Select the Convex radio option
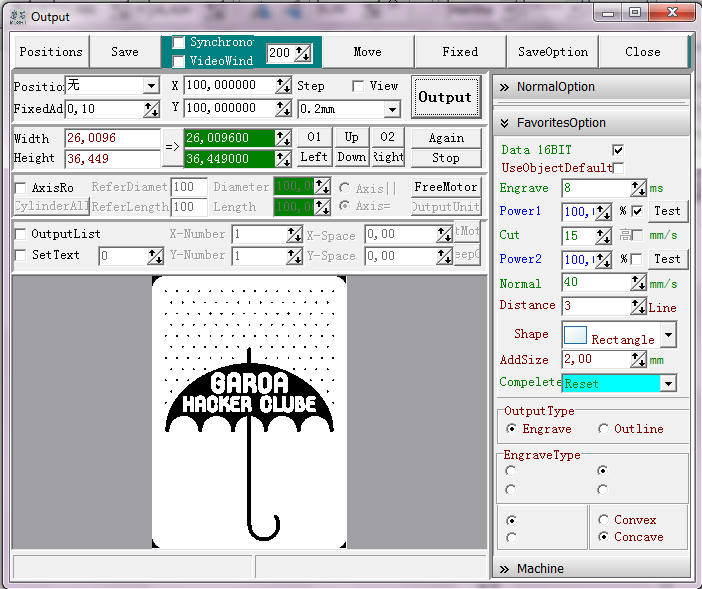Image resolution: width=702 pixels, height=589 pixels. pos(604,520)
